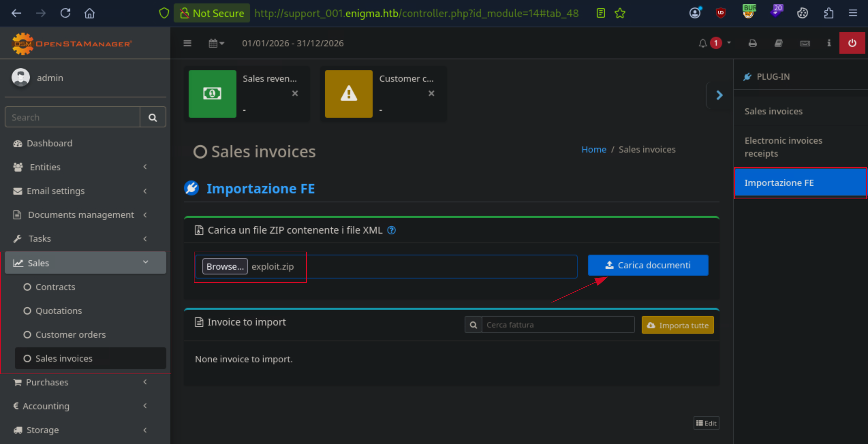This screenshot has height=444, width=868.
Task: Open the notifications bell icon
Action: 702,43
